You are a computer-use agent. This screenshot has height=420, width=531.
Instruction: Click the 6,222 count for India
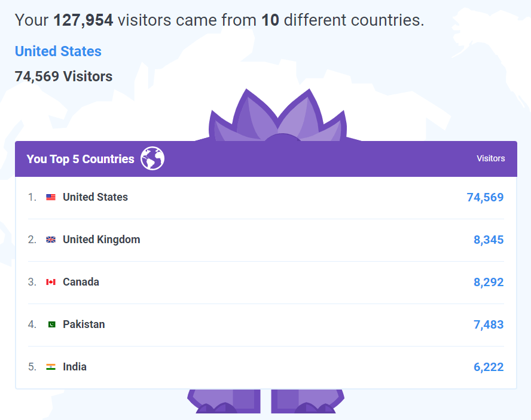tap(489, 366)
